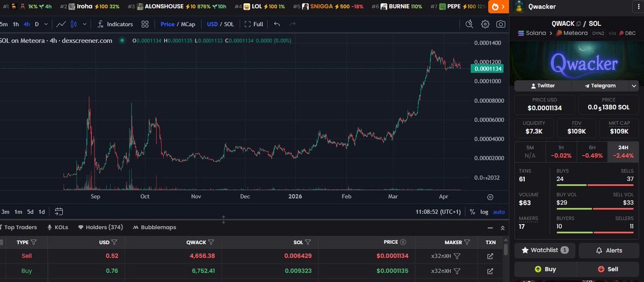Screen dimensions: 644x282
Task: Switch chart denomination to USD
Action: [x=213, y=24]
